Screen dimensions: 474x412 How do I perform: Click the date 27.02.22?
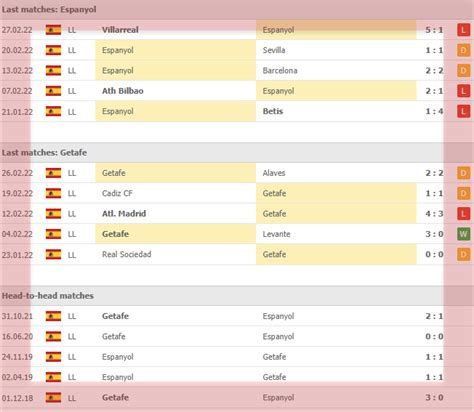[x=17, y=30]
